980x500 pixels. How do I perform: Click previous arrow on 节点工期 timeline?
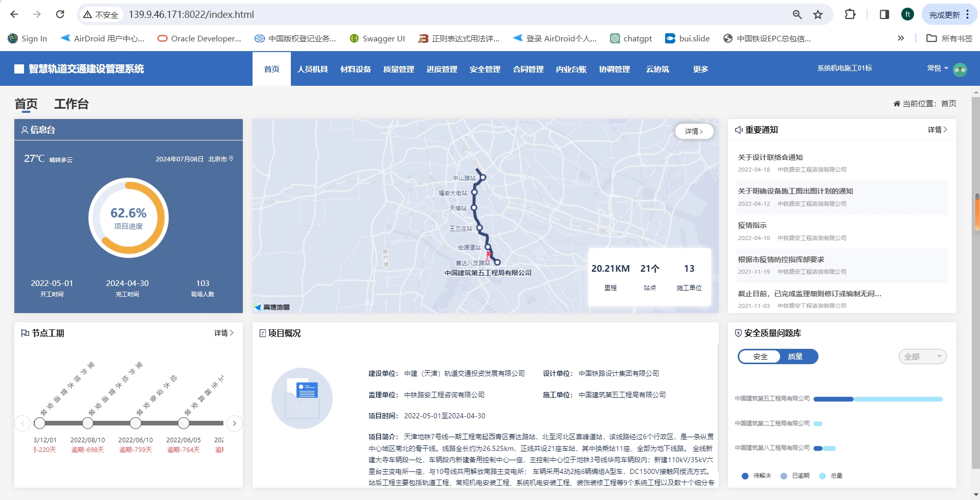[x=22, y=423]
